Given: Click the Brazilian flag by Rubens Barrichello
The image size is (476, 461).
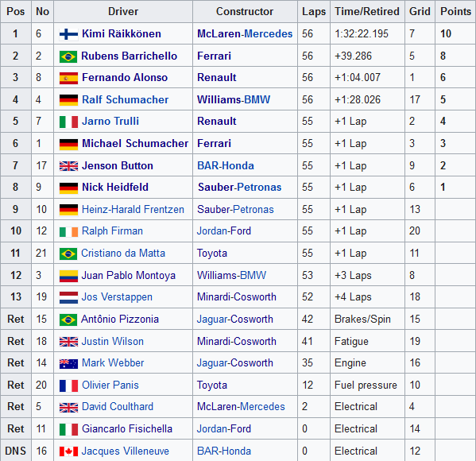Looking at the screenshot, I should (68, 56).
